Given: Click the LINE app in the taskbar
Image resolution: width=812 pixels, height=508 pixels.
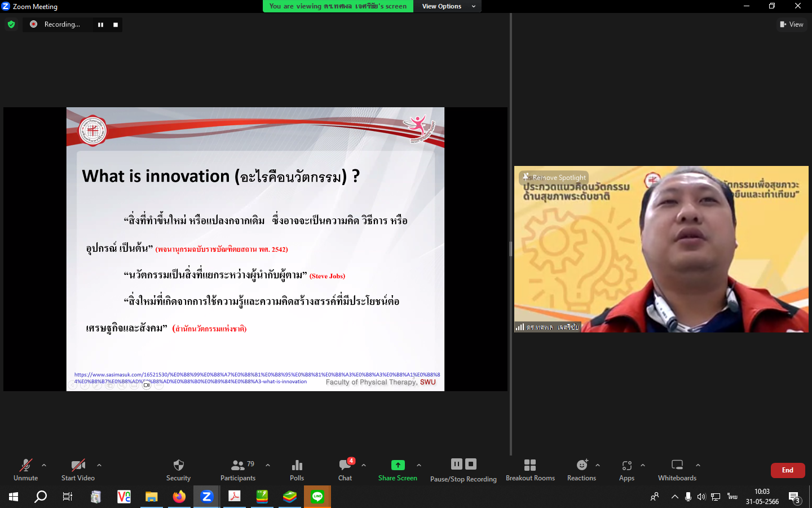Looking at the screenshot, I should click(x=317, y=497).
